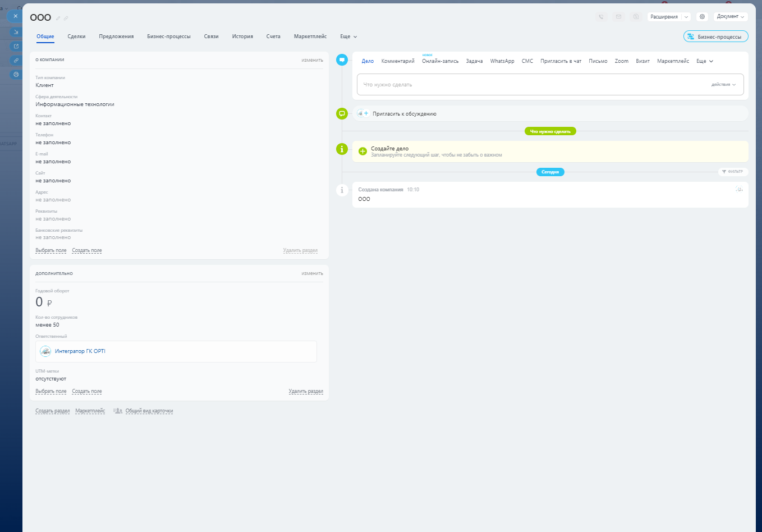Screen dimensions: 762x532
Task: Click the pencil icon to rename ООО
Action: pos(58,19)
